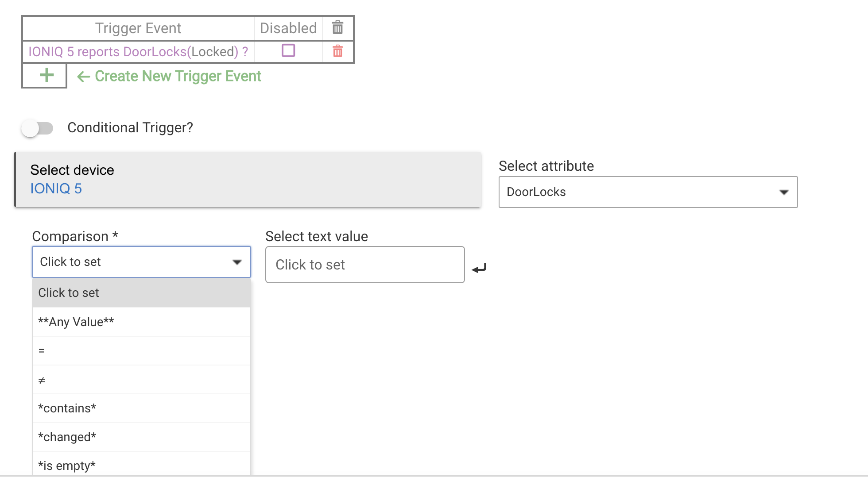Click the Select attribute dropdown arrow

pyautogui.click(x=783, y=192)
